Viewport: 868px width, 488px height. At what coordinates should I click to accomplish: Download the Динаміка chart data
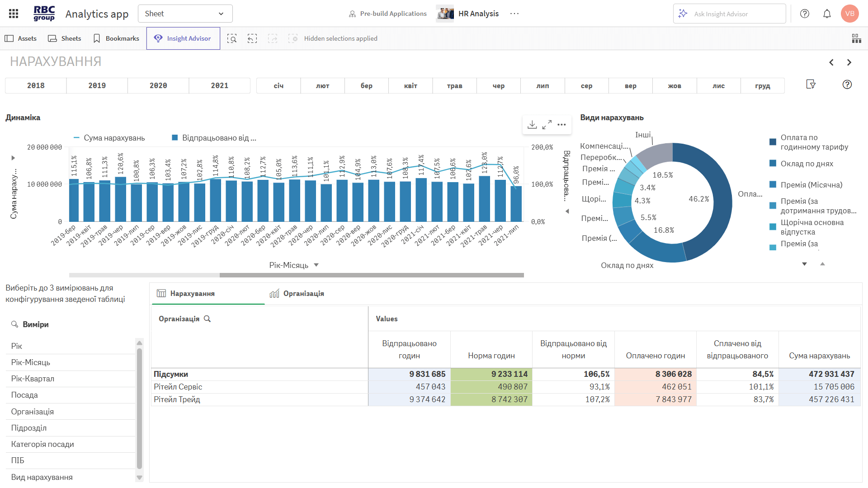tap(532, 125)
